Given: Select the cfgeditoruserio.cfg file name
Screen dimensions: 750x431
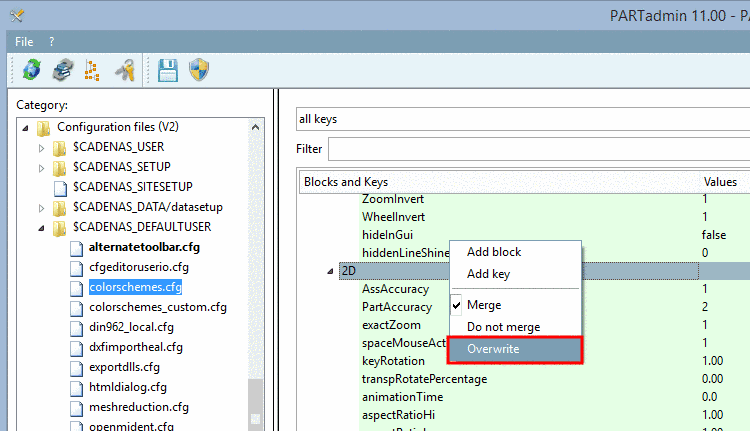Looking at the screenshot, I should [x=139, y=267].
